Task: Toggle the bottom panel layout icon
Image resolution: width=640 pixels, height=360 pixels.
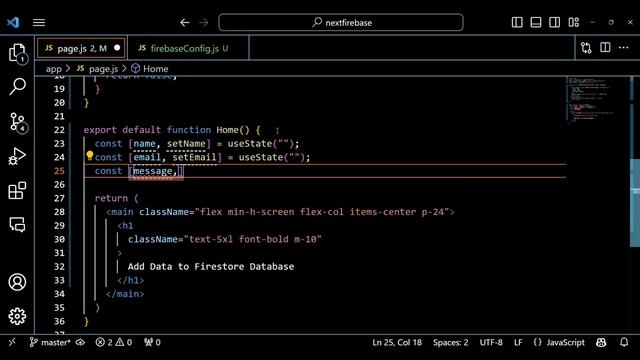Action: tap(536, 22)
